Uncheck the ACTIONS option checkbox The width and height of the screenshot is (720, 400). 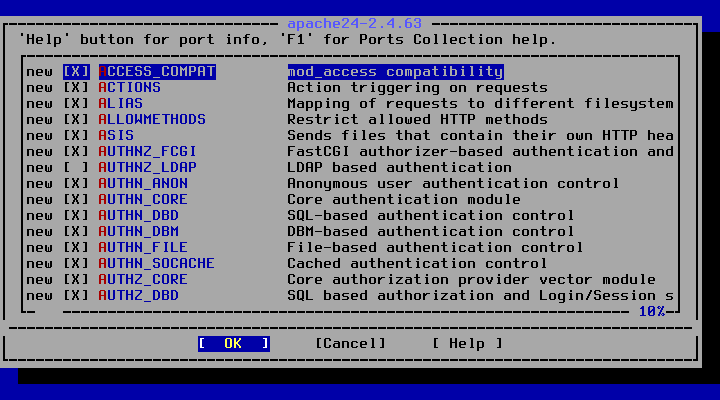76,88
